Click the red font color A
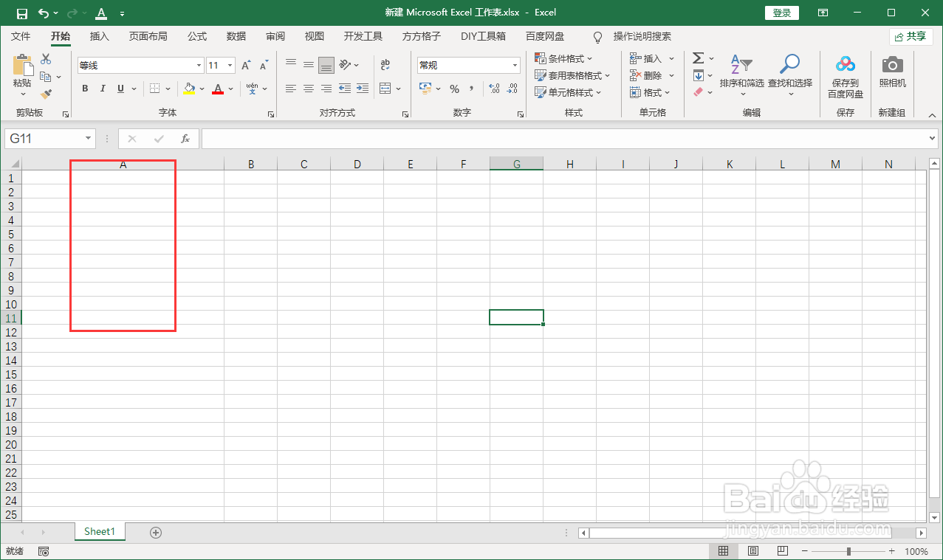Image resolution: width=943 pixels, height=560 pixels. (x=218, y=89)
